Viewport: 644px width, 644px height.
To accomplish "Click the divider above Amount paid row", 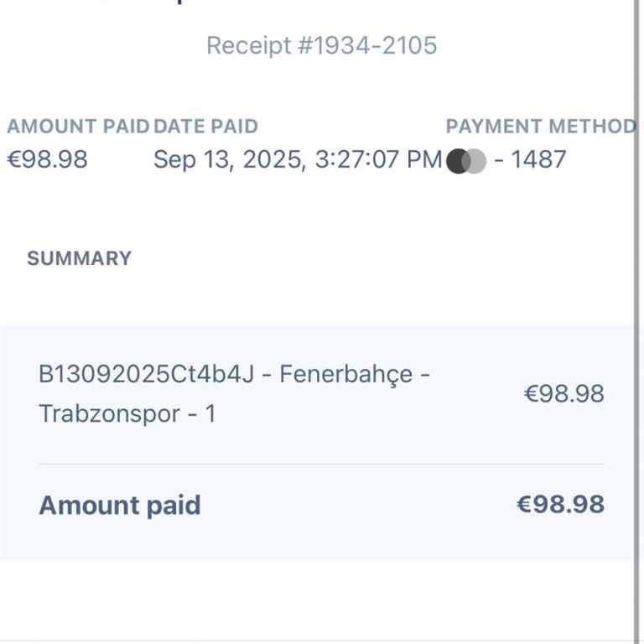I will tap(321, 464).
